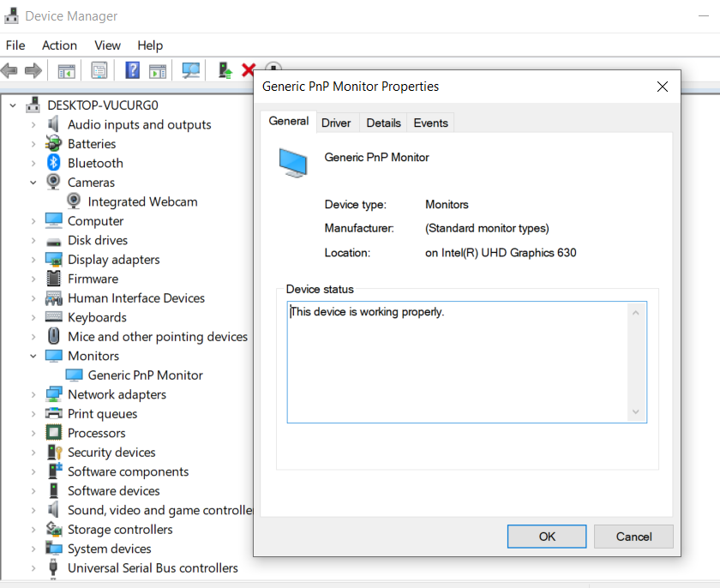Show the Properties toolbar icon
This screenshot has height=588, width=720.
(x=99, y=69)
